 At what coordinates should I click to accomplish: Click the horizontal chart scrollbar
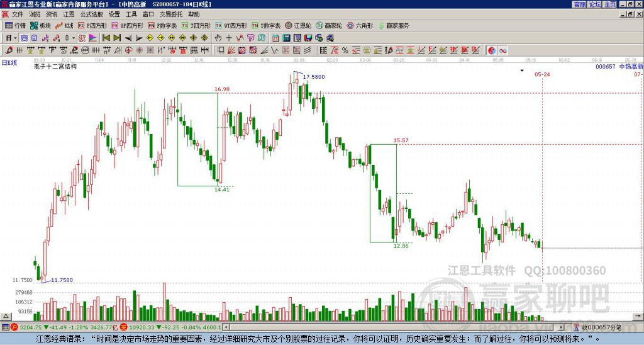coord(394,327)
